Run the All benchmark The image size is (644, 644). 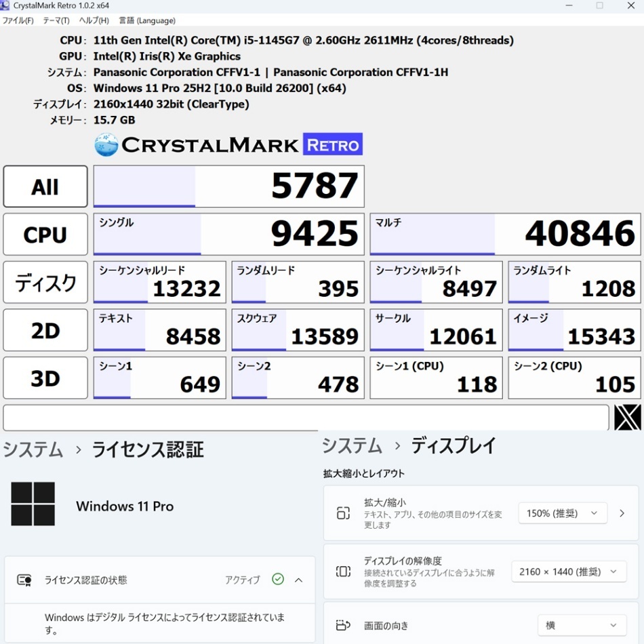click(x=45, y=186)
